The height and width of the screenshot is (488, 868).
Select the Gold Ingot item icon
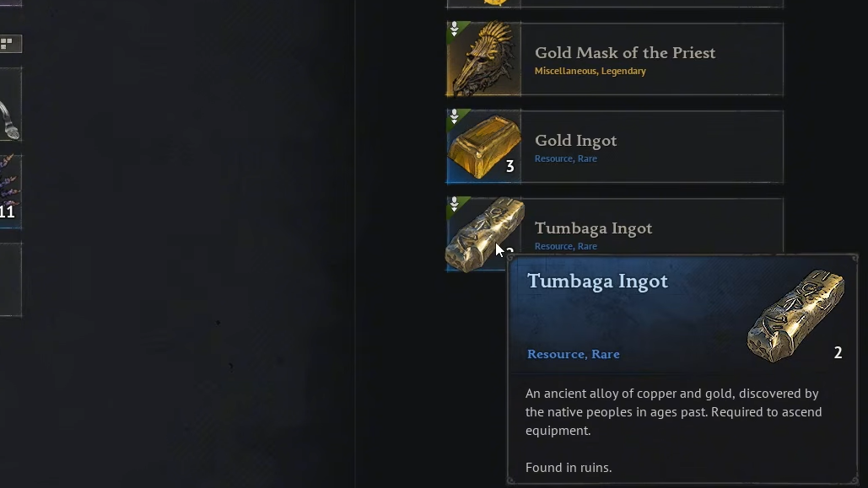[484, 147]
